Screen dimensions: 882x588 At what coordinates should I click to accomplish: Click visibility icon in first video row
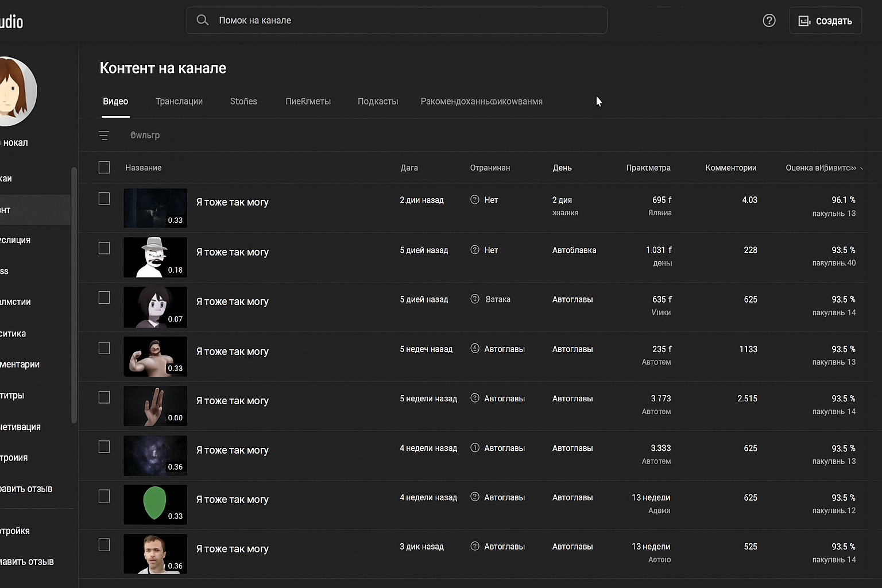coord(475,200)
